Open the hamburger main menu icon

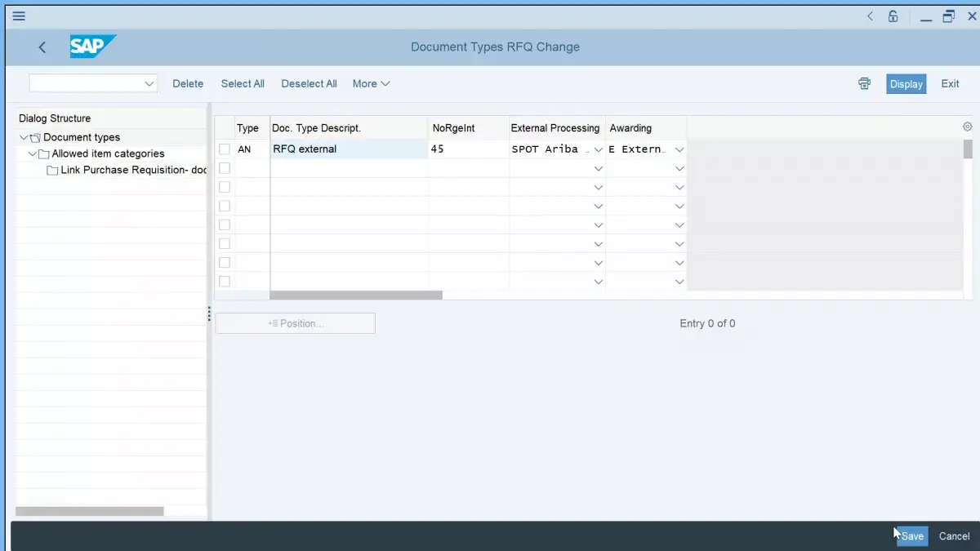coord(19,16)
